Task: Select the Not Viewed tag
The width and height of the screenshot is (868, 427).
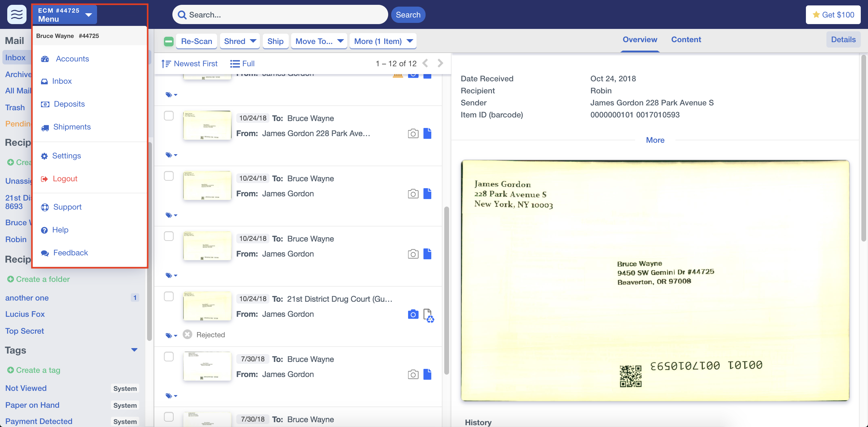Action: pyautogui.click(x=26, y=389)
